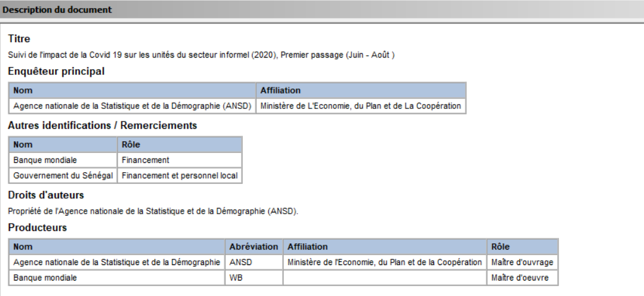Click the 'Producteurs' section heading

click(x=38, y=229)
